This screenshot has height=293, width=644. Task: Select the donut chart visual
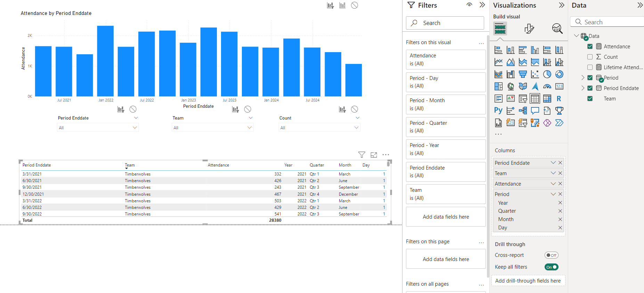click(559, 74)
